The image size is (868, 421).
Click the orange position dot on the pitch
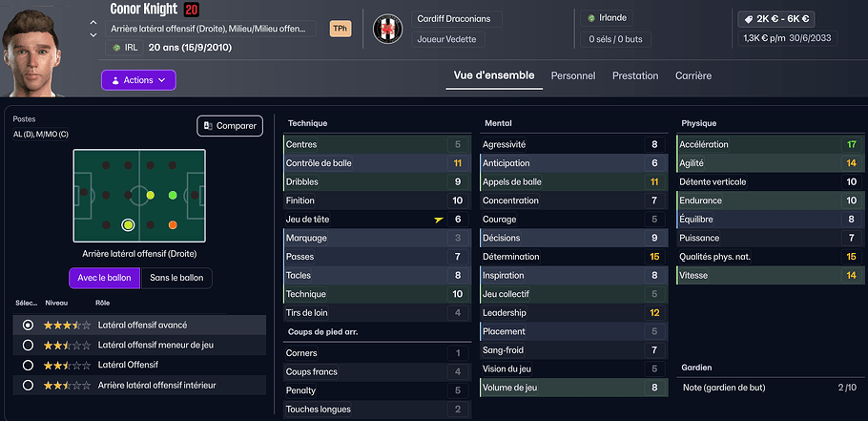pos(173,225)
